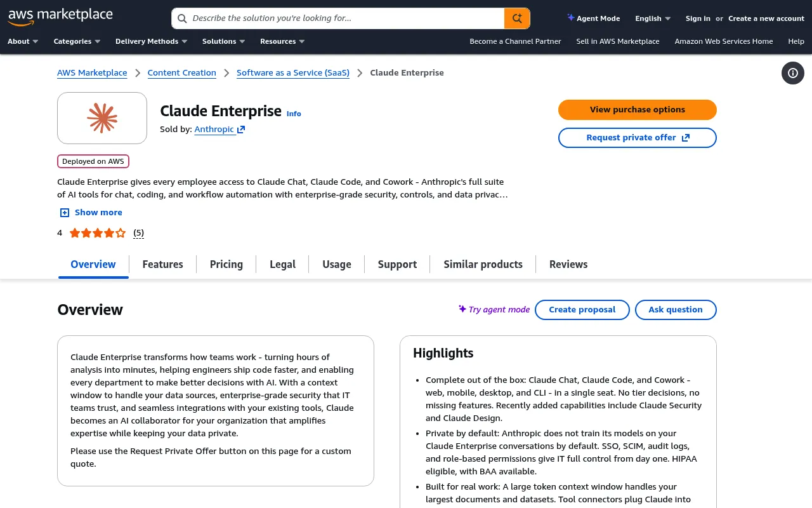Click Create a new account link
This screenshot has height=508, width=812.
[x=766, y=18]
